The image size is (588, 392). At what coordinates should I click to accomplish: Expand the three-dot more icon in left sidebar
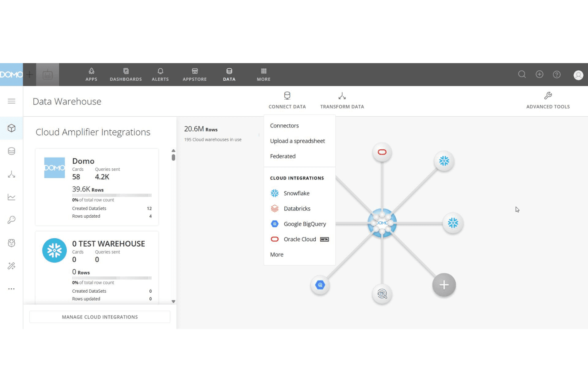click(12, 289)
